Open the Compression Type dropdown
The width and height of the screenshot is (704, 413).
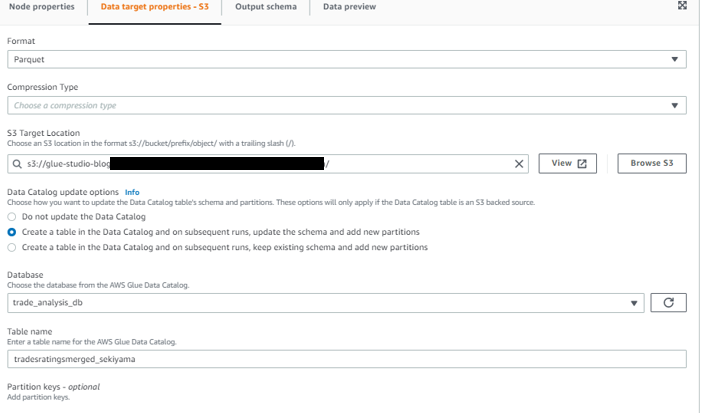(347, 105)
